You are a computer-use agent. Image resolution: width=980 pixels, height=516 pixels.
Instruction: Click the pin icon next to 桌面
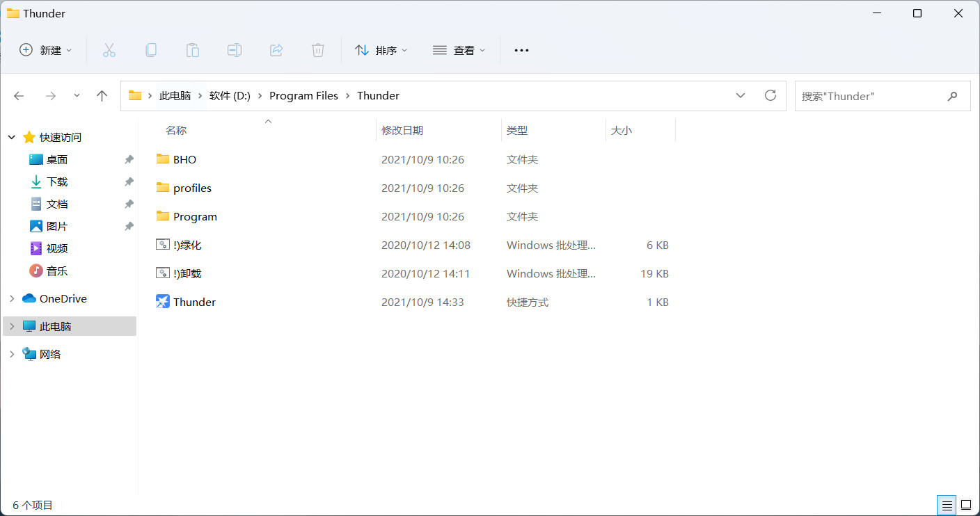click(x=129, y=159)
